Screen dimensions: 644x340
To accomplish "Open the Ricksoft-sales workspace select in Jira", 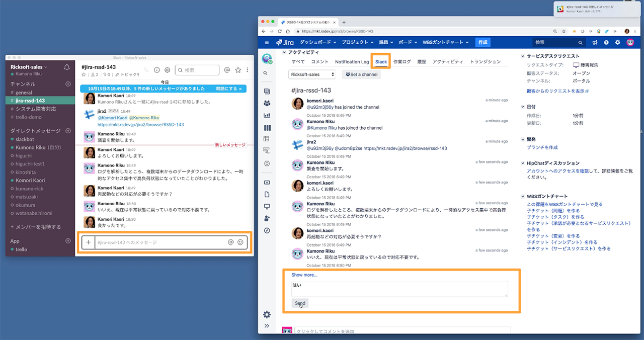I will click(x=312, y=74).
